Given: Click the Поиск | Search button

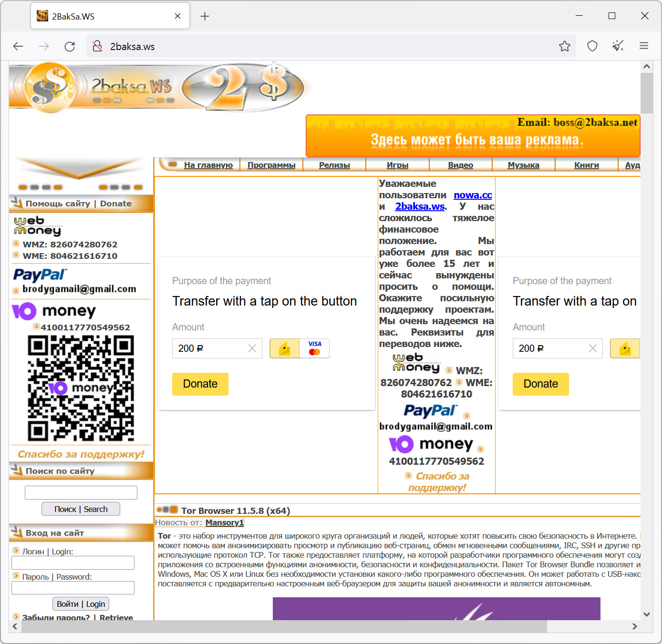Looking at the screenshot, I should coord(81,509).
